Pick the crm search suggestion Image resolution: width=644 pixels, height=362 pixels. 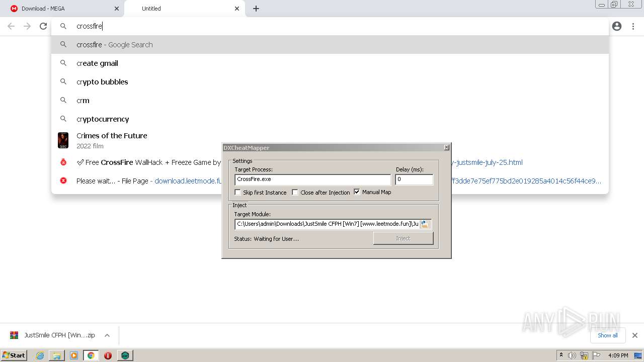(x=330, y=101)
